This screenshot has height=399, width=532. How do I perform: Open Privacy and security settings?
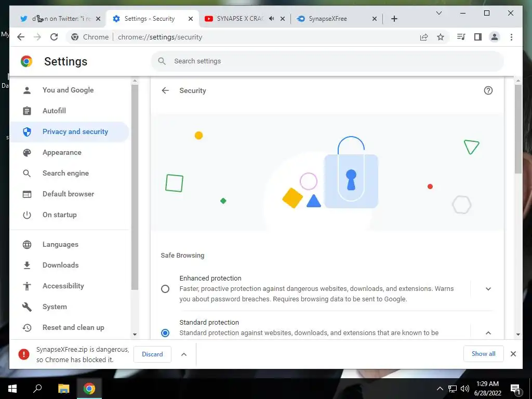[x=70, y=131]
